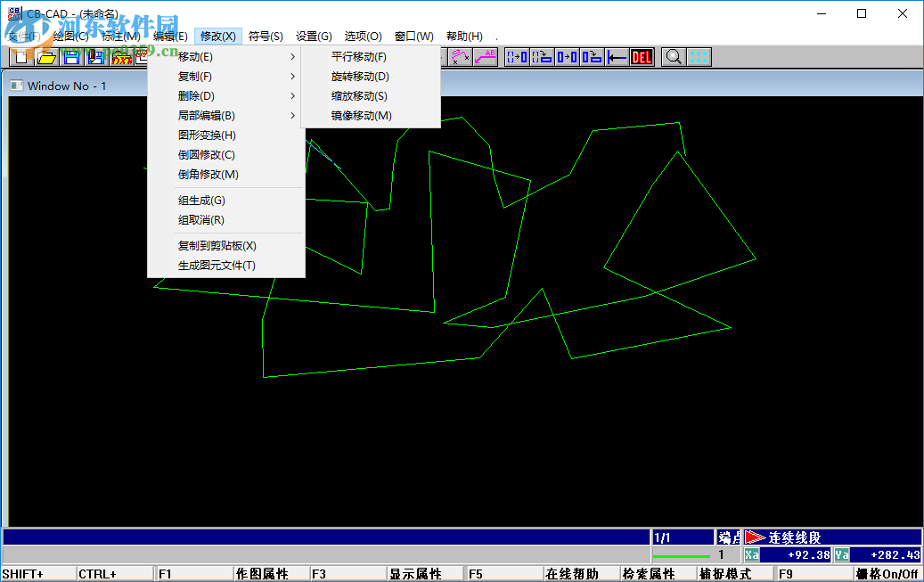Click the DEL delete tool on the toolbar
The width and height of the screenshot is (924, 582).
[642, 56]
